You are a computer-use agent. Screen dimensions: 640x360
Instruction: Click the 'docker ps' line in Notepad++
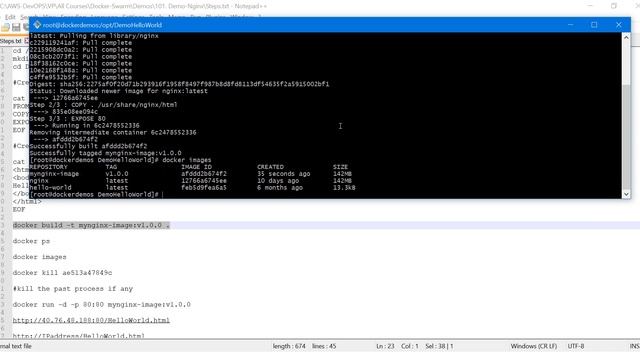click(31, 241)
